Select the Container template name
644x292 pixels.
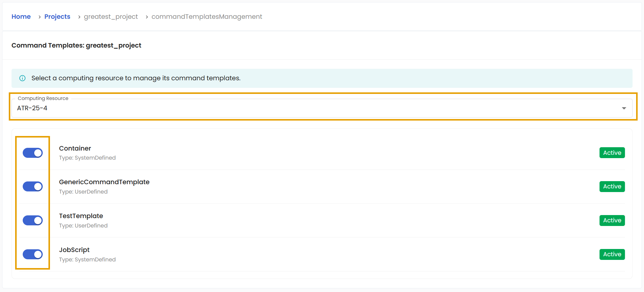tap(75, 148)
